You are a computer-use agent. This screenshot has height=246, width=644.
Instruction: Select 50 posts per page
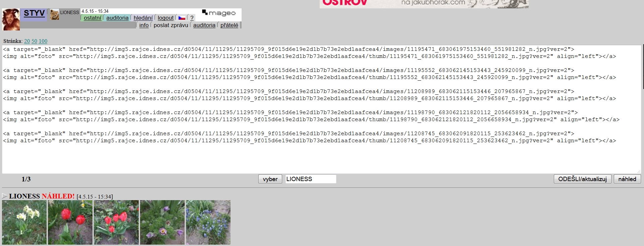34,41
